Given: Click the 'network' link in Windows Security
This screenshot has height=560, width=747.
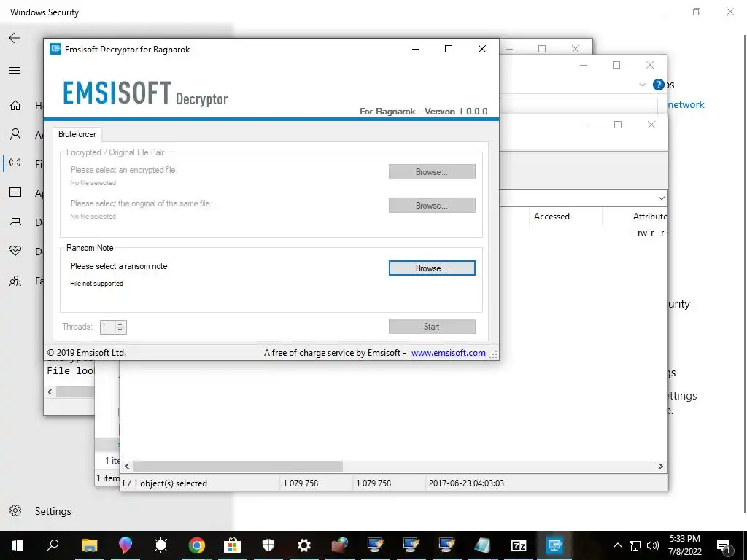Looking at the screenshot, I should point(686,105).
